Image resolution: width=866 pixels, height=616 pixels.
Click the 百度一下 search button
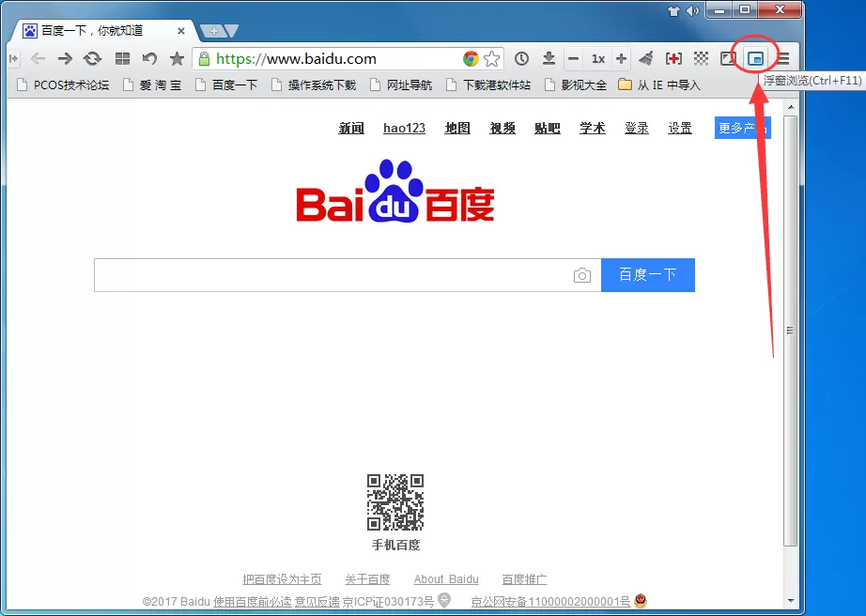pyautogui.click(x=648, y=275)
